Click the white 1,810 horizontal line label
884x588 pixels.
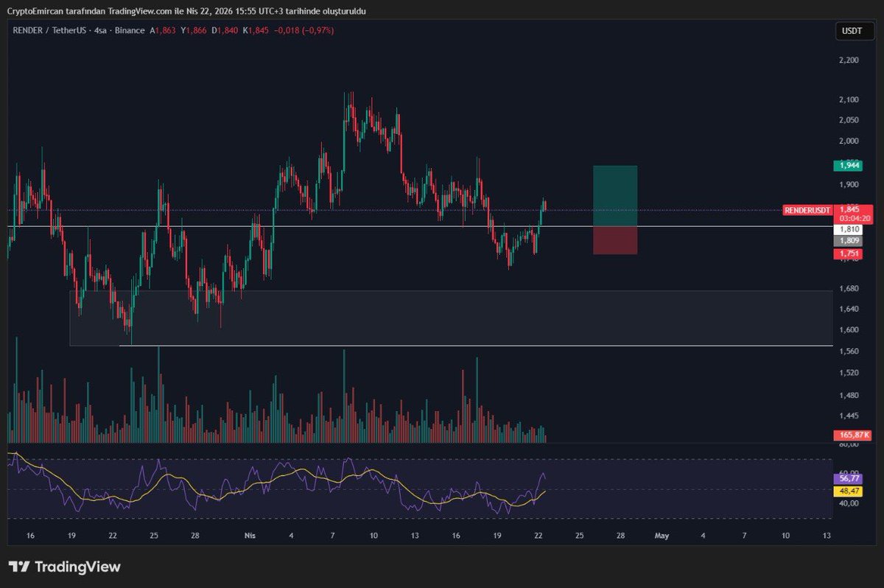tap(849, 230)
